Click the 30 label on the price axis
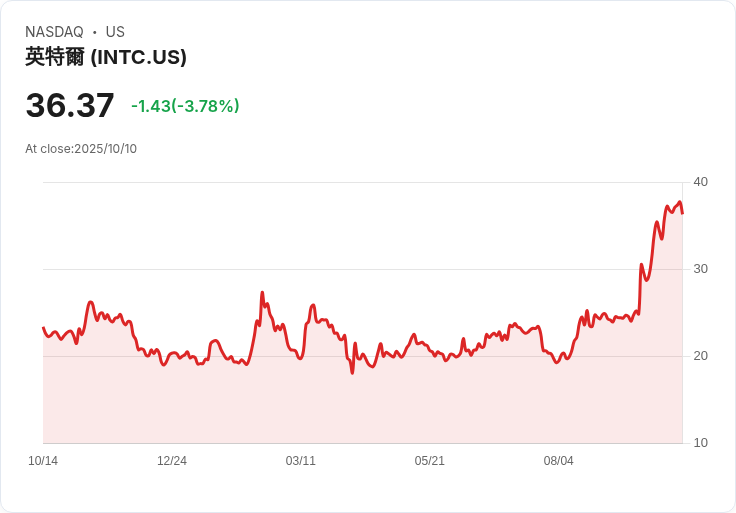Image resolution: width=736 pixels, height=513 pixels. pyautogui.click(x=700, y=269)
